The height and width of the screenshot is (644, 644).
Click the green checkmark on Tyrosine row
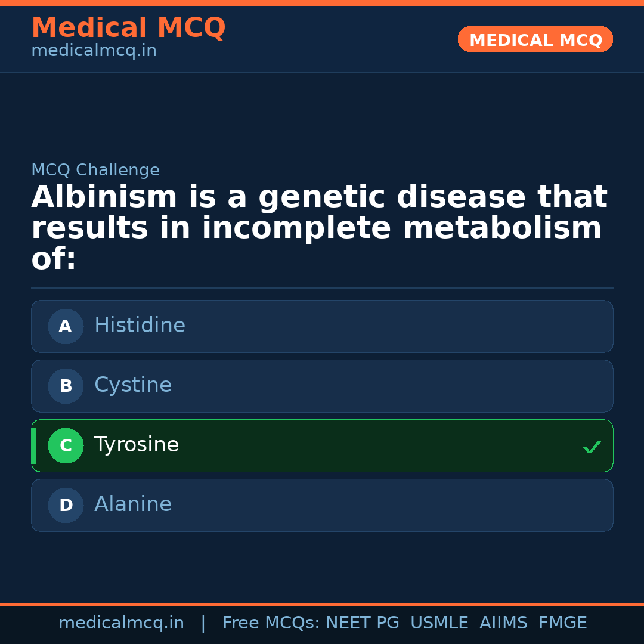click(x=592, y=447)
